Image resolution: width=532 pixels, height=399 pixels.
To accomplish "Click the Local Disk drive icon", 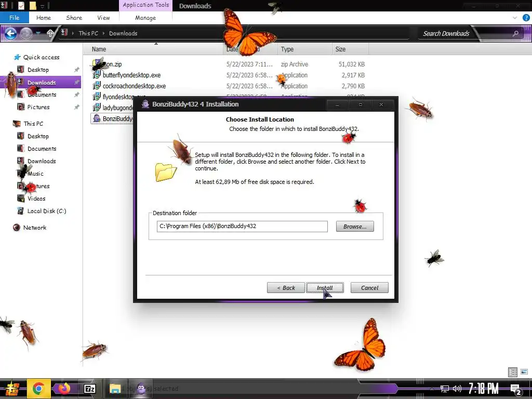I will (21, 211).
